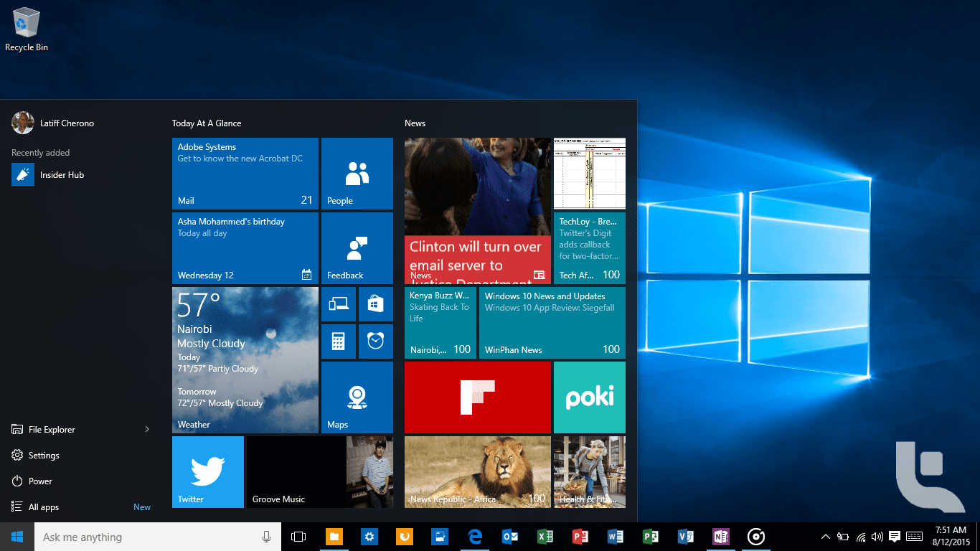Click the volume speaker tray icon
980x551 pixels.
tap(877, 537)
